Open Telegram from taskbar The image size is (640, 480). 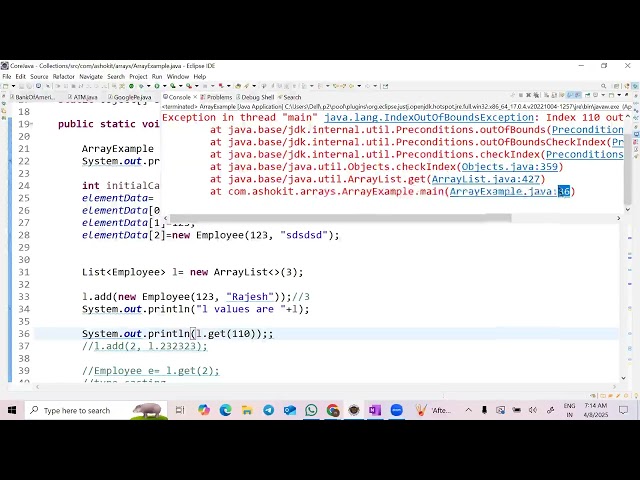point(268,410)
